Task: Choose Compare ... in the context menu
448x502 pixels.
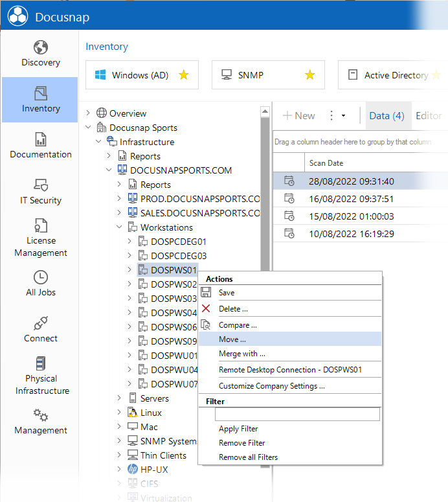Action: coord(290,325)
